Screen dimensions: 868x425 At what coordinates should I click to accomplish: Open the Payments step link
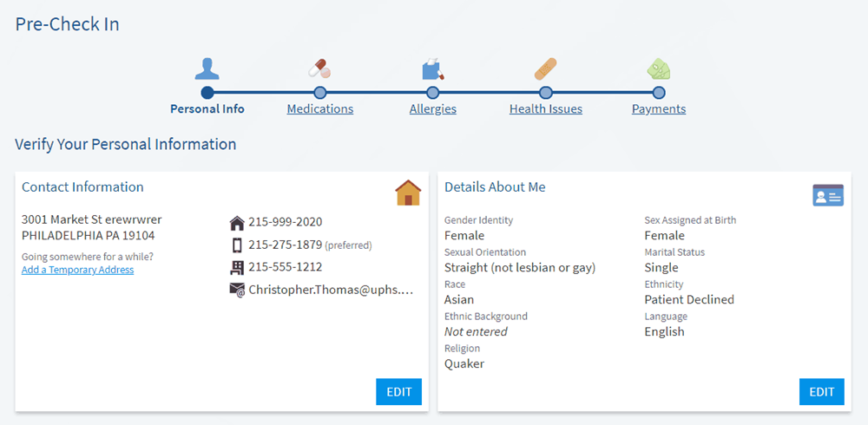[659, 109]
